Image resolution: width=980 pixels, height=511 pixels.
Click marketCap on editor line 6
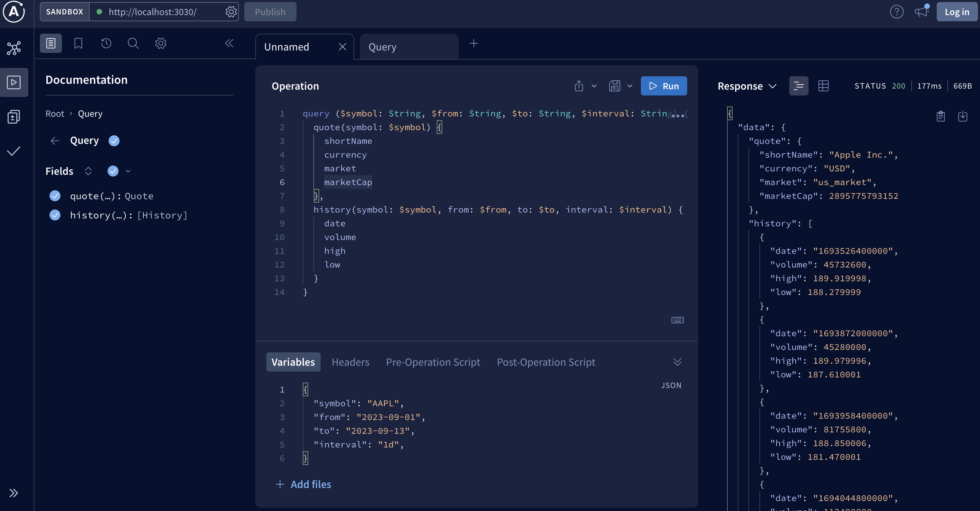point(348,182)
